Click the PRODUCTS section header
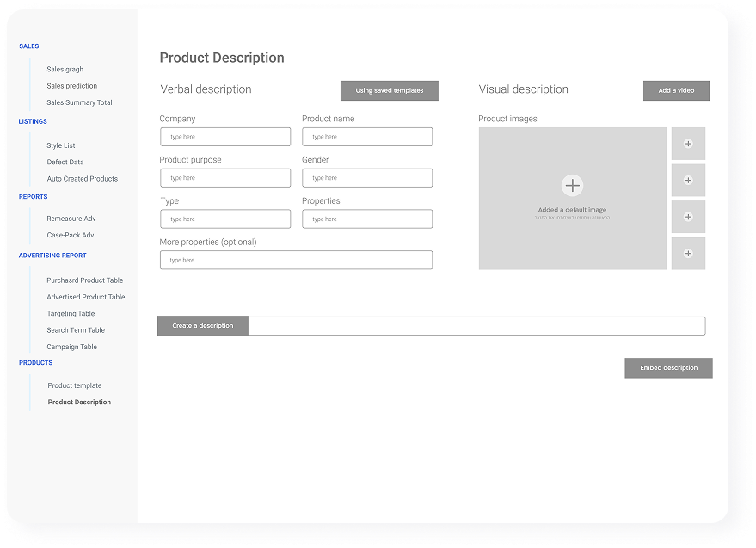756x548 pixels. (x=35, y=362)
